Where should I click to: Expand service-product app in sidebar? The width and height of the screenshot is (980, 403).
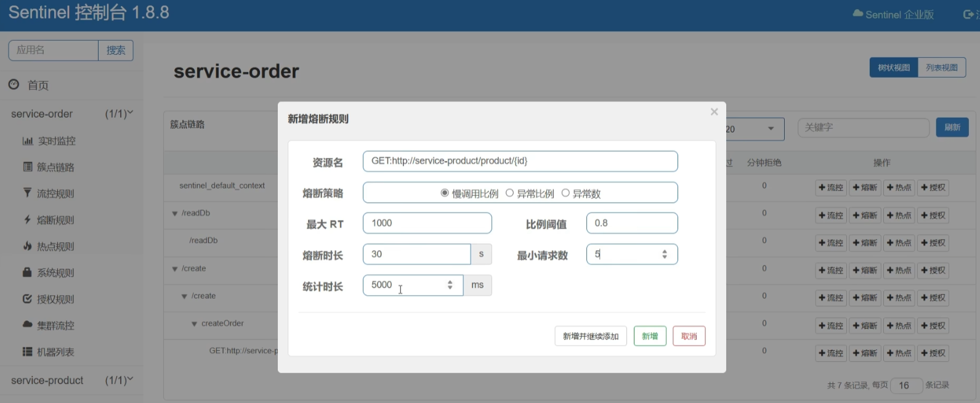click(x=71, y=381)
